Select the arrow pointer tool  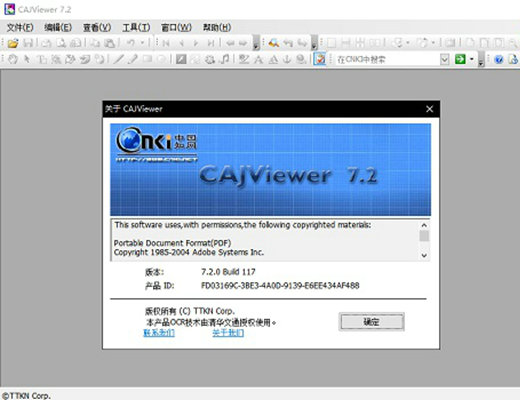coord(27,59)
